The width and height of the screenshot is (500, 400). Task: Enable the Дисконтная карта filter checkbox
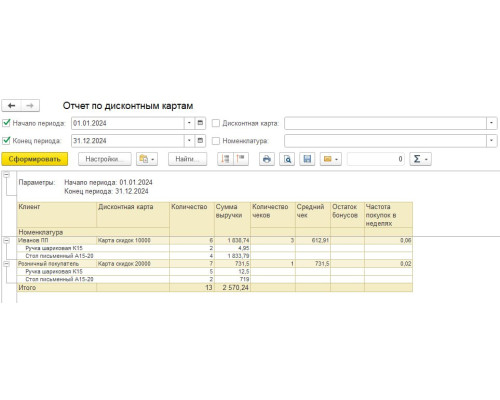[216, 123]
